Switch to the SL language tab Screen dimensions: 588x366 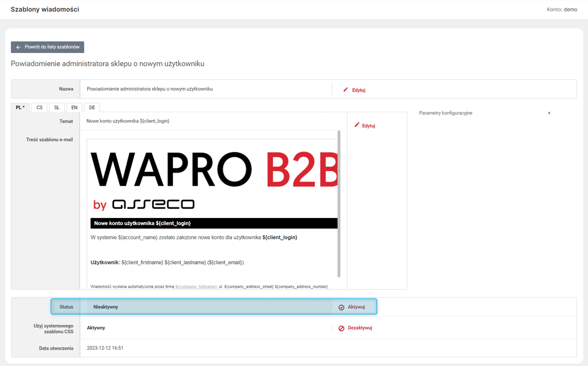coord(57,107)
